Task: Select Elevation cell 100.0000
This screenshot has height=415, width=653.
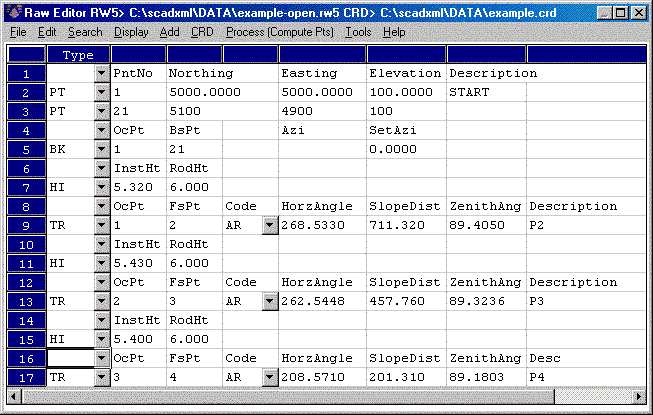Action: (x=406, y=92)
